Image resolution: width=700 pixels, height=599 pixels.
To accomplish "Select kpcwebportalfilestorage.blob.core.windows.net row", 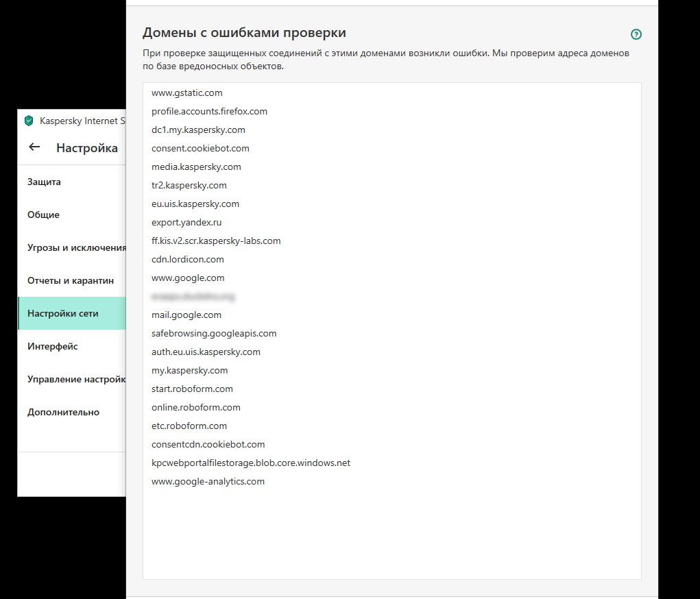I will coord(392,463).
